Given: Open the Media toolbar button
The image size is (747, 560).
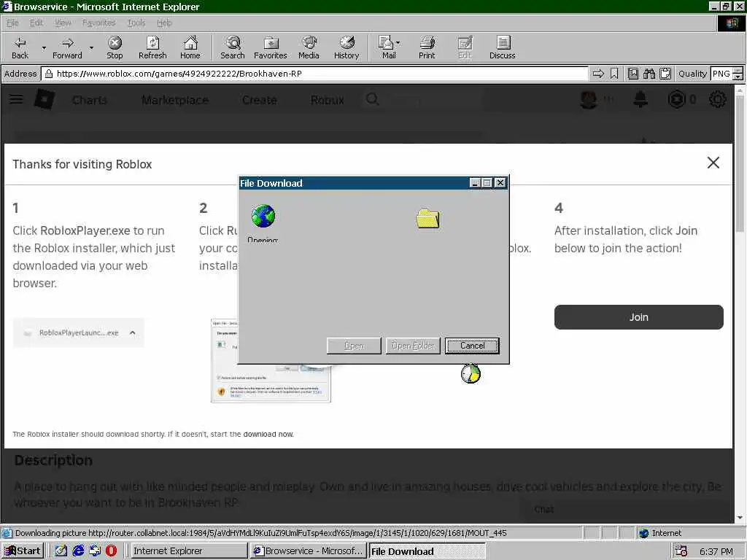Looking at the screenshot, I should 309,47.
